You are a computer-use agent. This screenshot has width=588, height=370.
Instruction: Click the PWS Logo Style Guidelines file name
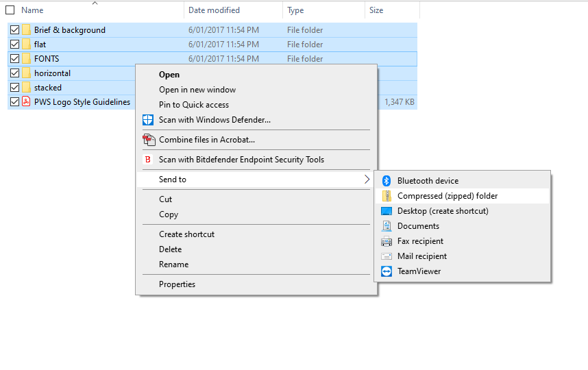pos(82,102)
